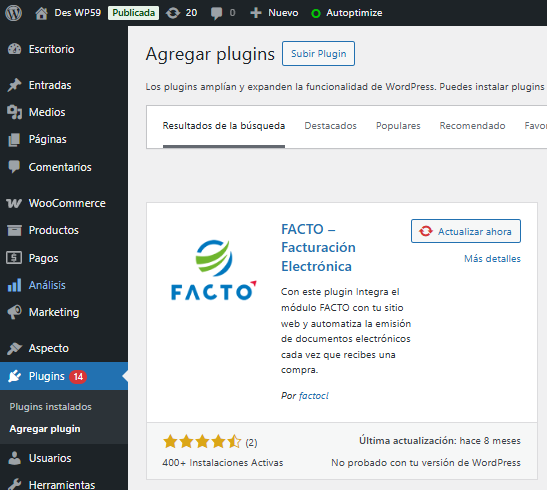Switch to the Destacados tab
Viewport: 547px width, 490px height.
pyautogui.click(x=330, y=126)
